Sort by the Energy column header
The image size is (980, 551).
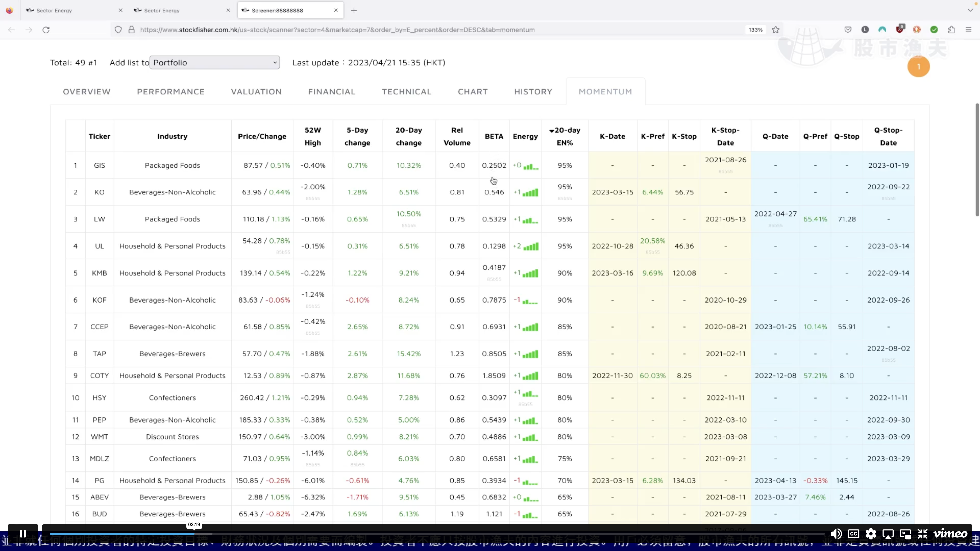coord(525,136)
